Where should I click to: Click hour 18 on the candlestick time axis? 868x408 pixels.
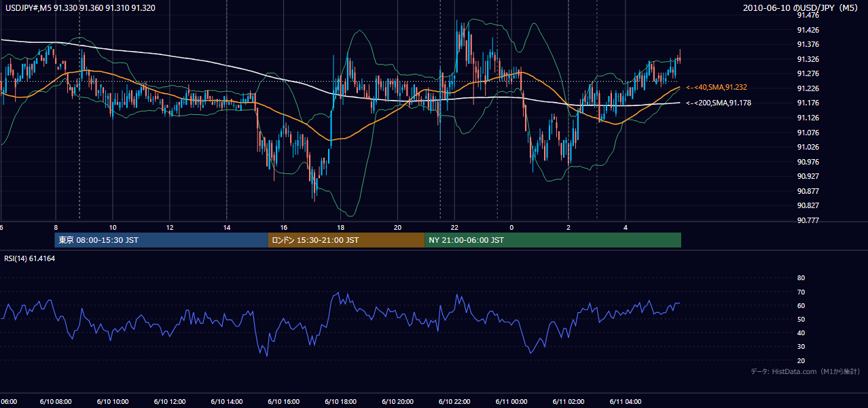click(341, 227)
